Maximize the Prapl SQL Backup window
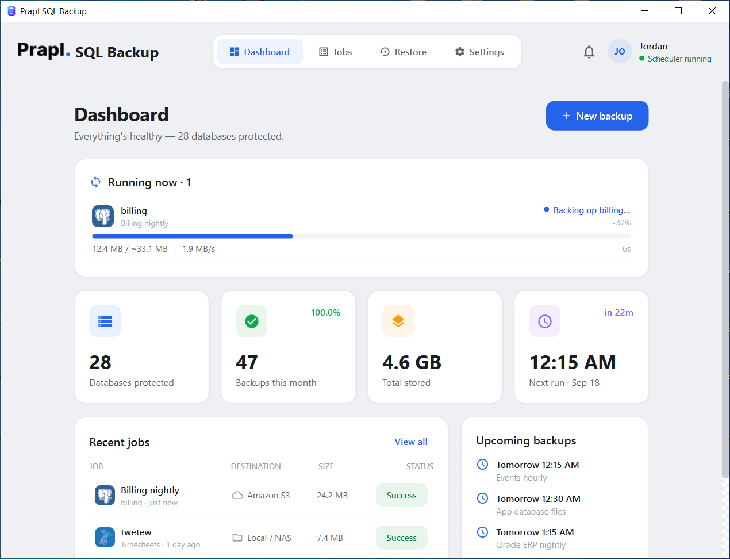730x560 pixels. 678,11
